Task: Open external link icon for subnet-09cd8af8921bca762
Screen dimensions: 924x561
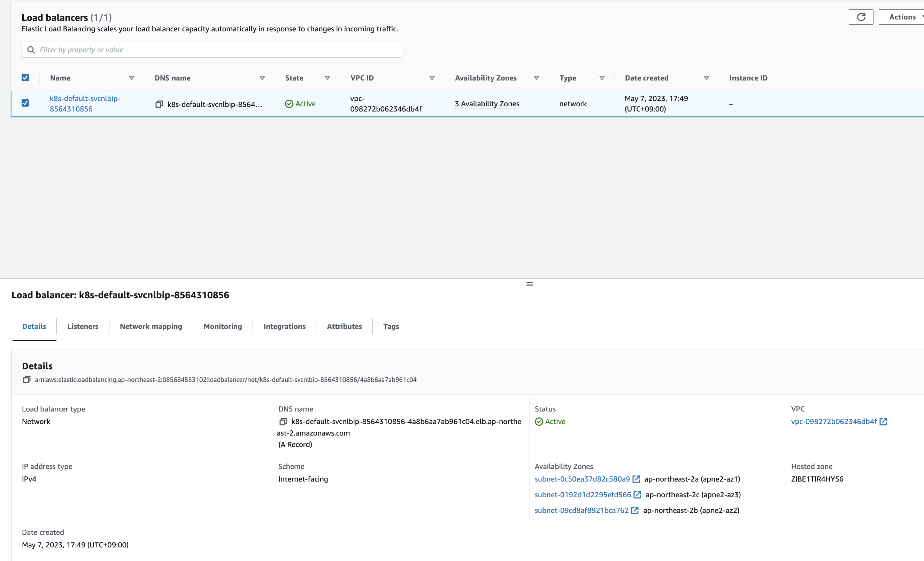Action: tap(634, 510)
